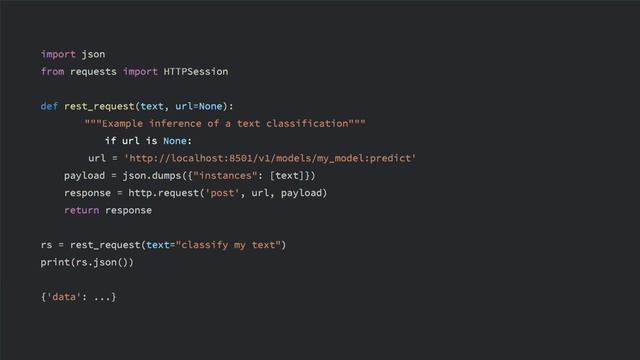Click the localhost:8501 URL string

pos(270,158)
